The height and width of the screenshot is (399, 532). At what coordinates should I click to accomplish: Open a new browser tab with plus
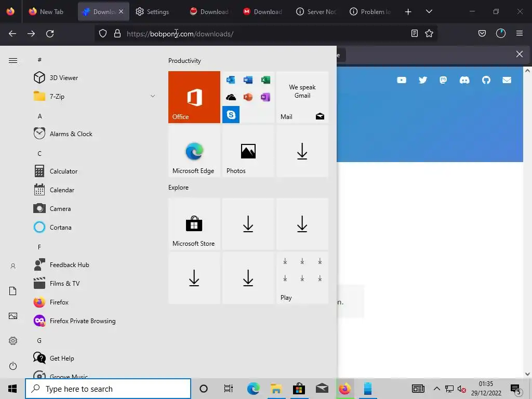click(x=408, y=12)
